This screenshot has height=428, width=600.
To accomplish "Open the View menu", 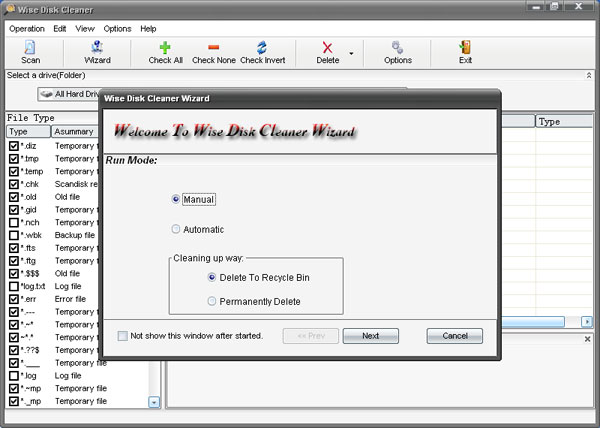I will point(85,29).
